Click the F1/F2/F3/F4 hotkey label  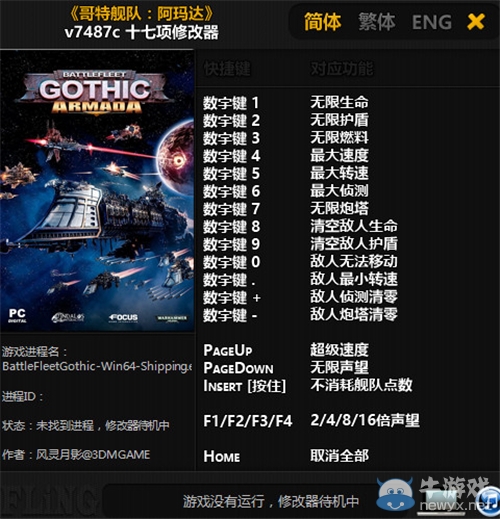tap(248, 421)
